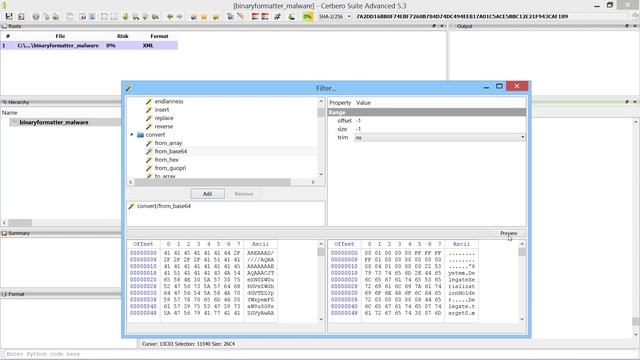640x360 pixels.
Task: Click the grey globe icon in the toolbar
Action: (x=36, y=17)
